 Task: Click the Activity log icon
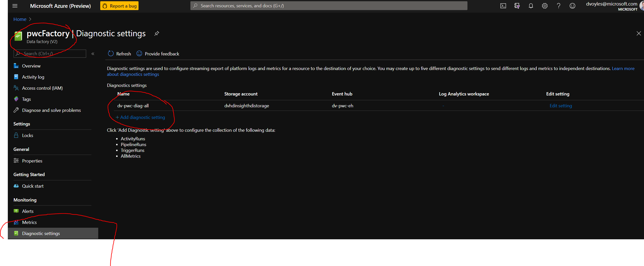16,77
